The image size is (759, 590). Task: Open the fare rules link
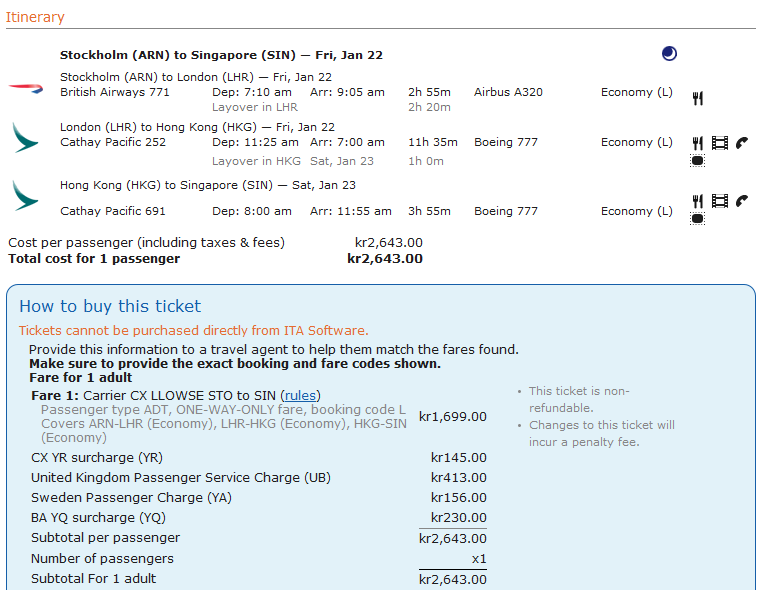point(301,396)
